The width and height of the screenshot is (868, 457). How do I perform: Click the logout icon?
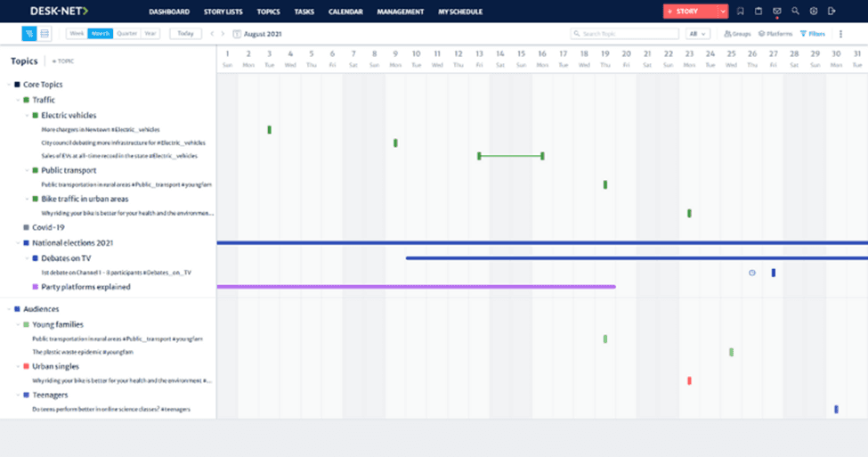(831, 12)
